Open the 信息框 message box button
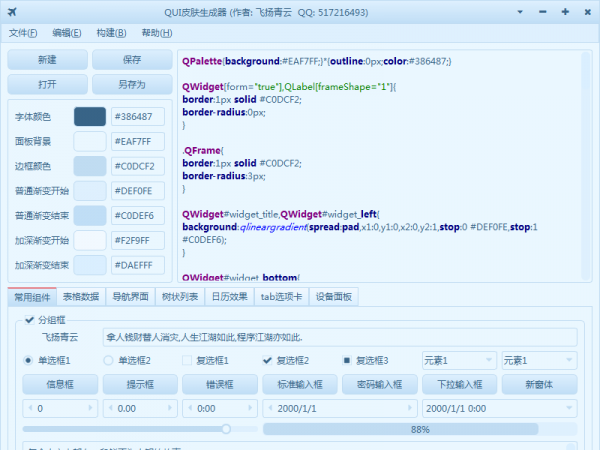Image resolution: width=600 pixels, height=450 pixels. (60, 384)
